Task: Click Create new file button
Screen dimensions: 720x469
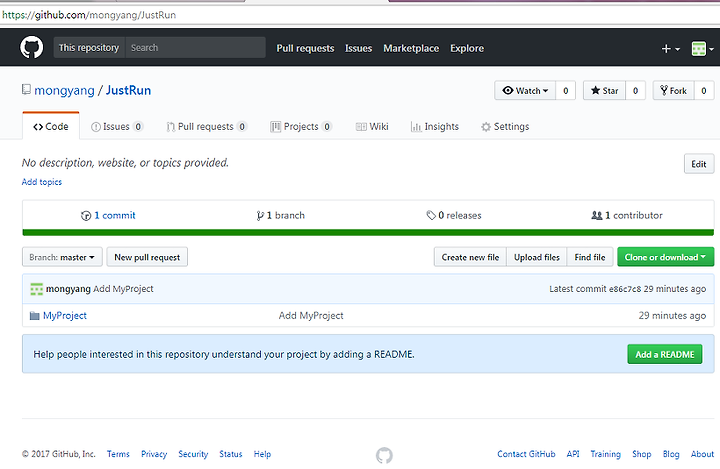Action: tap(470, 257)
